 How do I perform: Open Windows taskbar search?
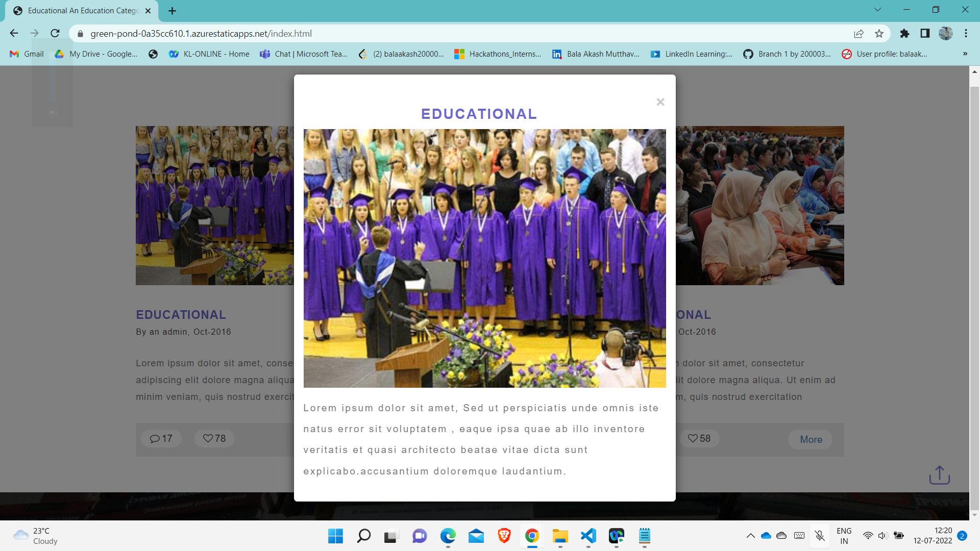pos(363,536)
